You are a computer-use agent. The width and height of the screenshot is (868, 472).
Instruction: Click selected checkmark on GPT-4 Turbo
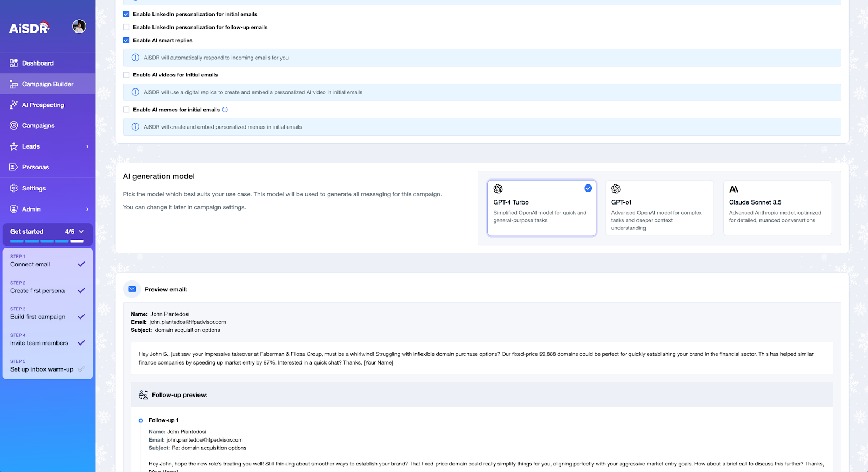click(588, 188)
